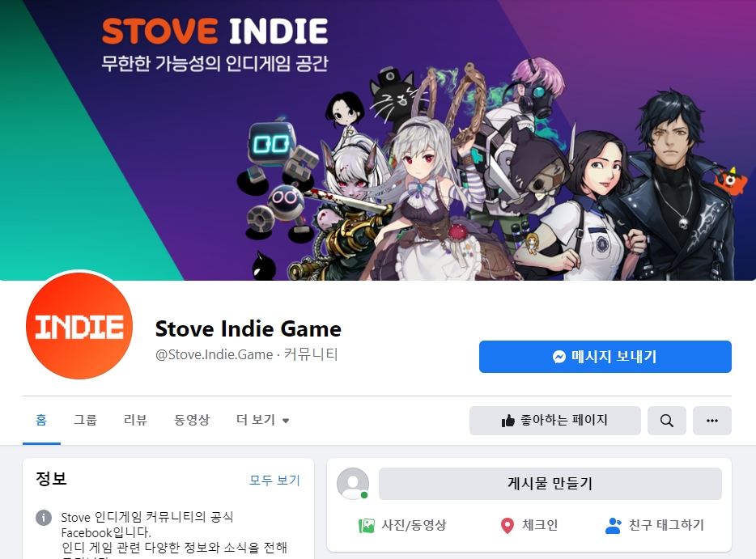Viewport: 756px width, 559px height.
Task: Select the 홈 tab
Action: click(41, 420)
